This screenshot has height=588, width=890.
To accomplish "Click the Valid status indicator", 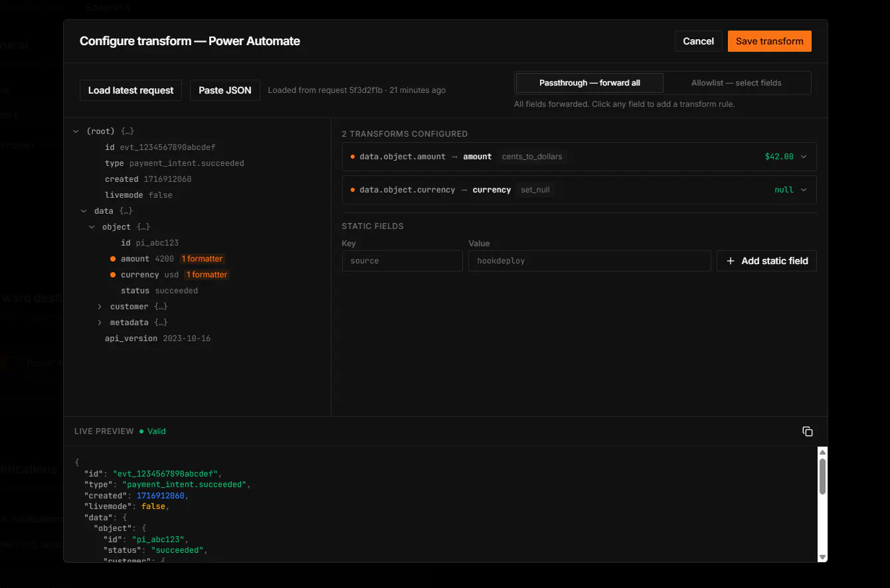I will (x=153, y=431).
